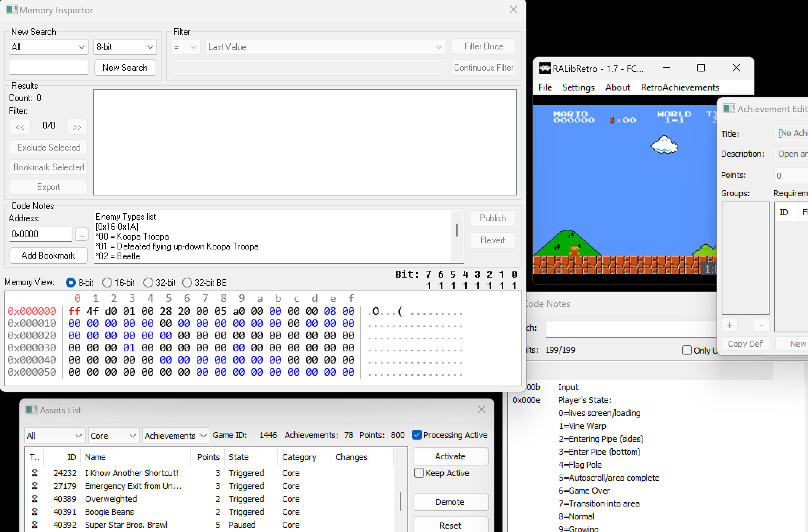Select memory byte ff at address 0x000000
Viewport: 808px width, 532px height.
(x=74, y=311)
